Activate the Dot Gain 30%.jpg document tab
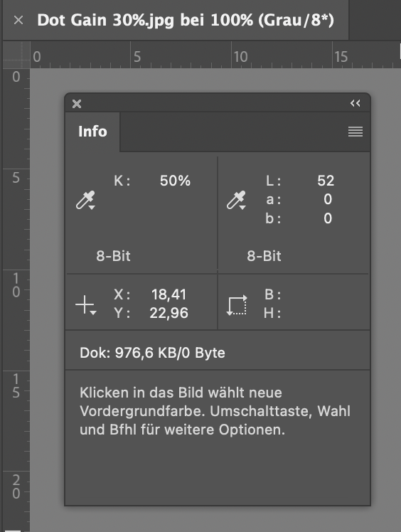 (186, 21)
